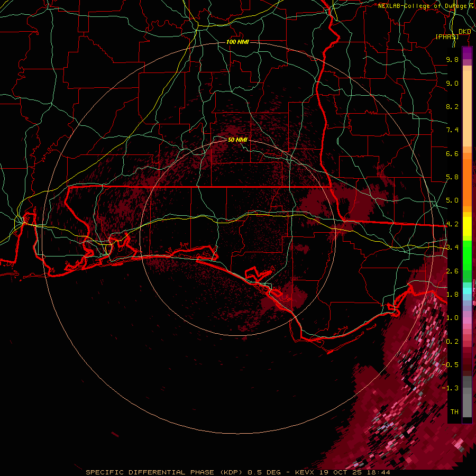Viewport: 476px width, 476px height.
Task: Select the 0.2 value on the scale
Action: click(x=452, y=342)
